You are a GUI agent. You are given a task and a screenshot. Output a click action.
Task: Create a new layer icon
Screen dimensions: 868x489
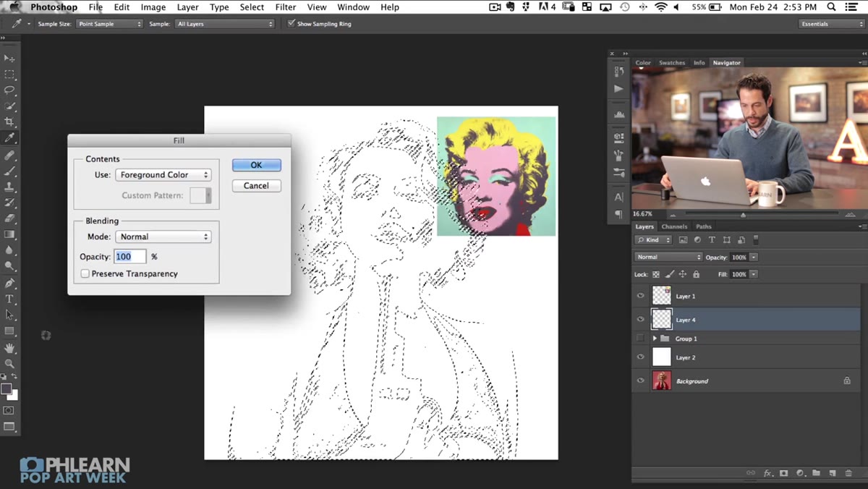coord(833,473)
